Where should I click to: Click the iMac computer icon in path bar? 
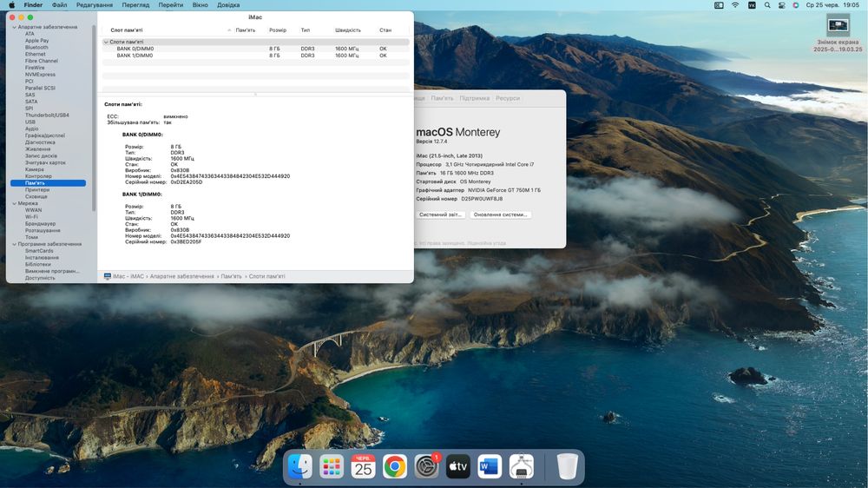(x=108, y=276)
